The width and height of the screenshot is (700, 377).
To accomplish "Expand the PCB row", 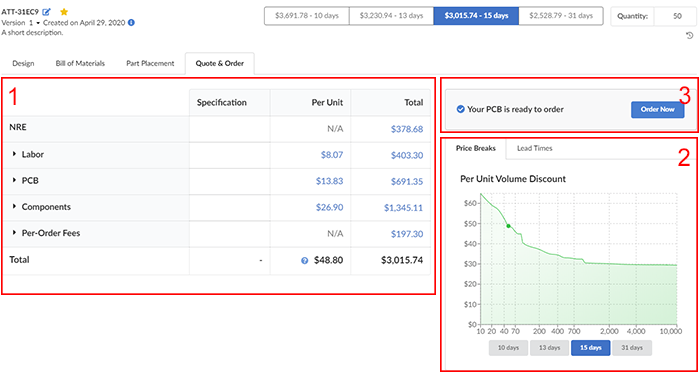I will point(14,180).
